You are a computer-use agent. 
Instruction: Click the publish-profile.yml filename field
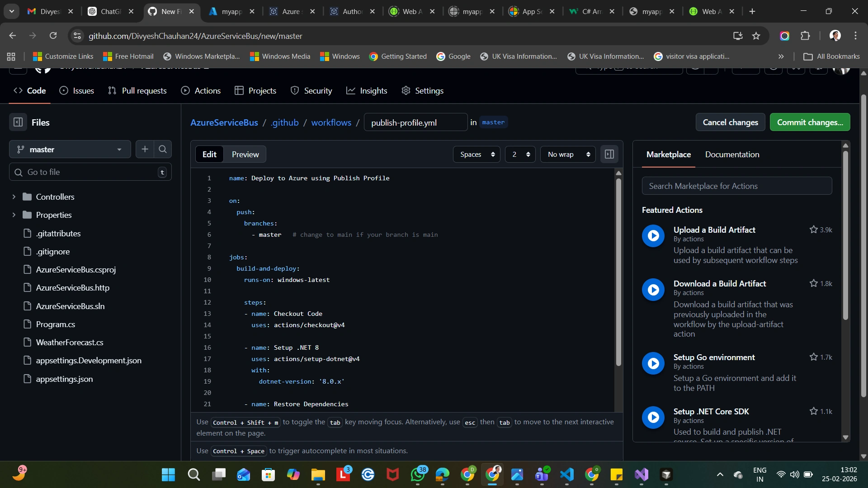coord(415,122)
